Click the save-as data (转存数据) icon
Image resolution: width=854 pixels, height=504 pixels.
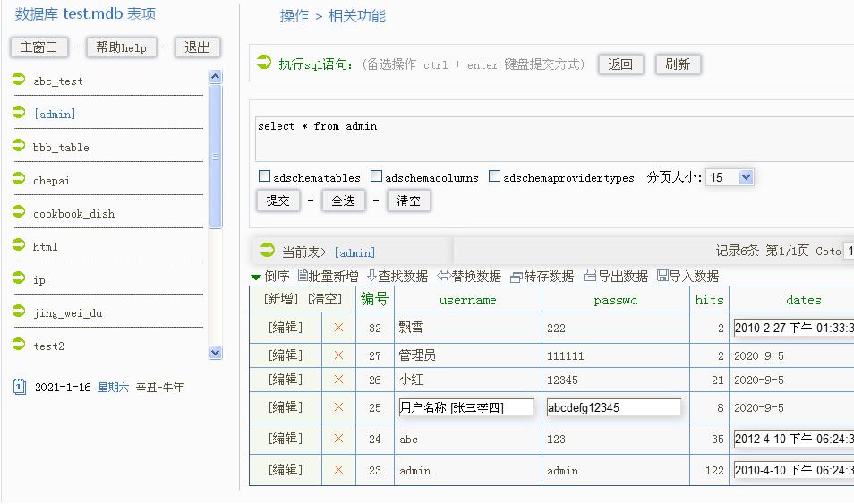tap(516, 277)
